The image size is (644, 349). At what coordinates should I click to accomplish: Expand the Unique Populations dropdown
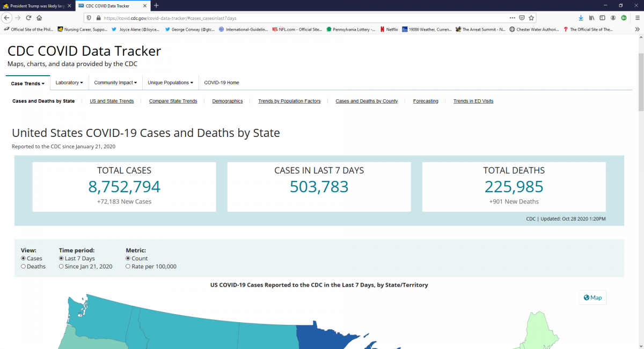[x=171, y=83]
